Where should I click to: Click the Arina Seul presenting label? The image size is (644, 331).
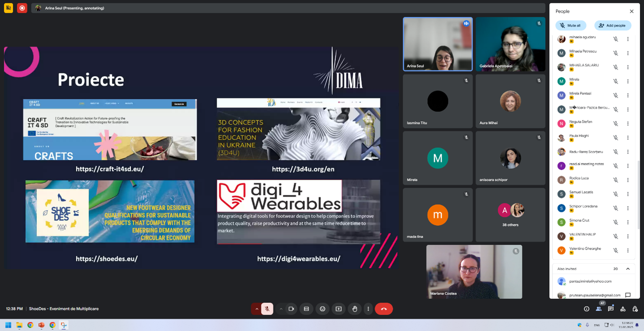tap(74, 8)
